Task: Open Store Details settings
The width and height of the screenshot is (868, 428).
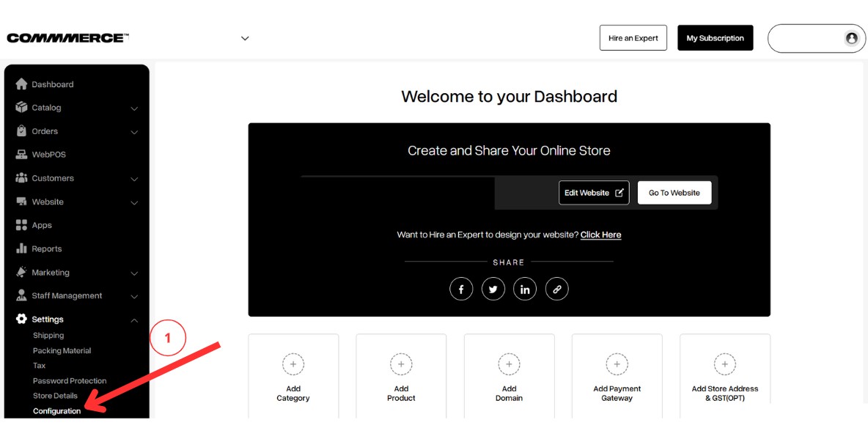Action: [x=56, y=396]
